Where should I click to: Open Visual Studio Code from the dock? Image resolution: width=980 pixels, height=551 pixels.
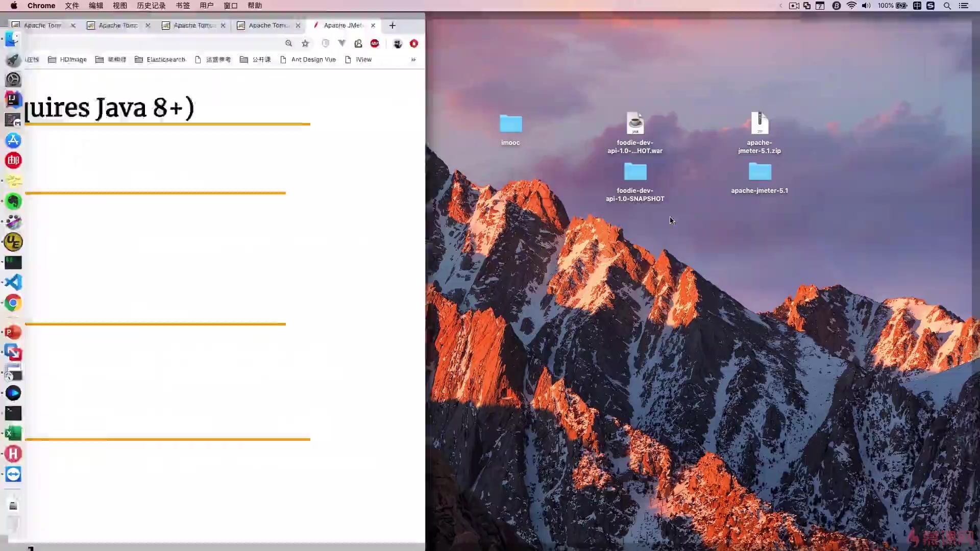13,282
